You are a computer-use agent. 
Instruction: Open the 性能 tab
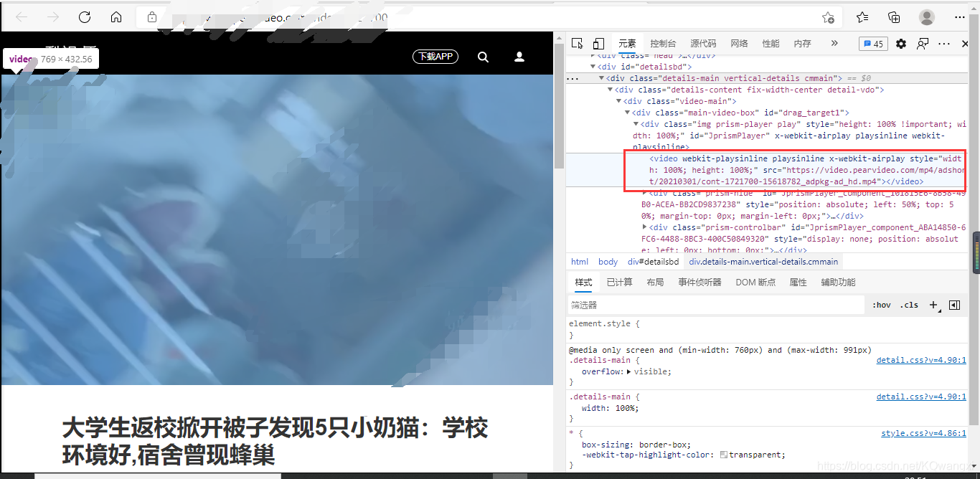click(x=771, y=44)
